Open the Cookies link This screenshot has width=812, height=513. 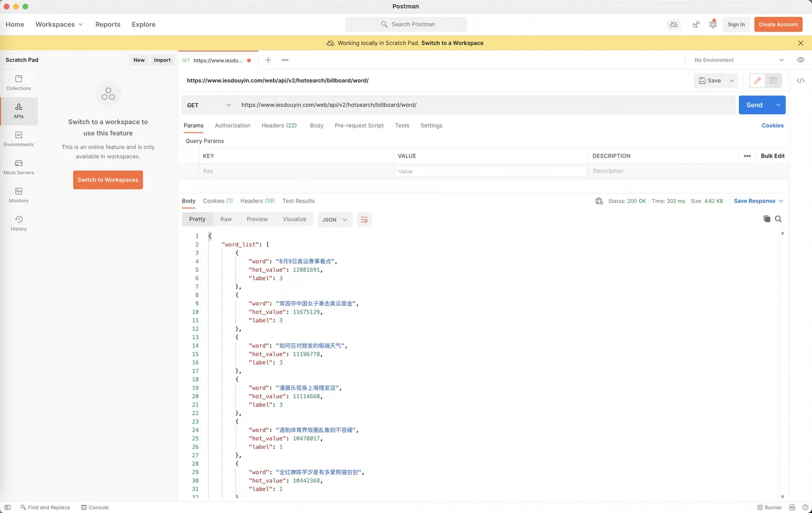pos(773,125)
